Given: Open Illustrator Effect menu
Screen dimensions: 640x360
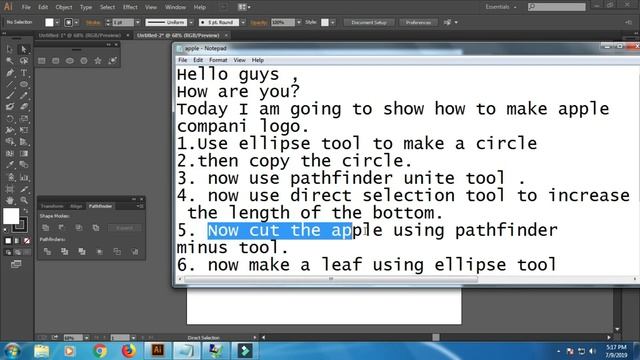Looking at the screenshot, I should 130,7.
